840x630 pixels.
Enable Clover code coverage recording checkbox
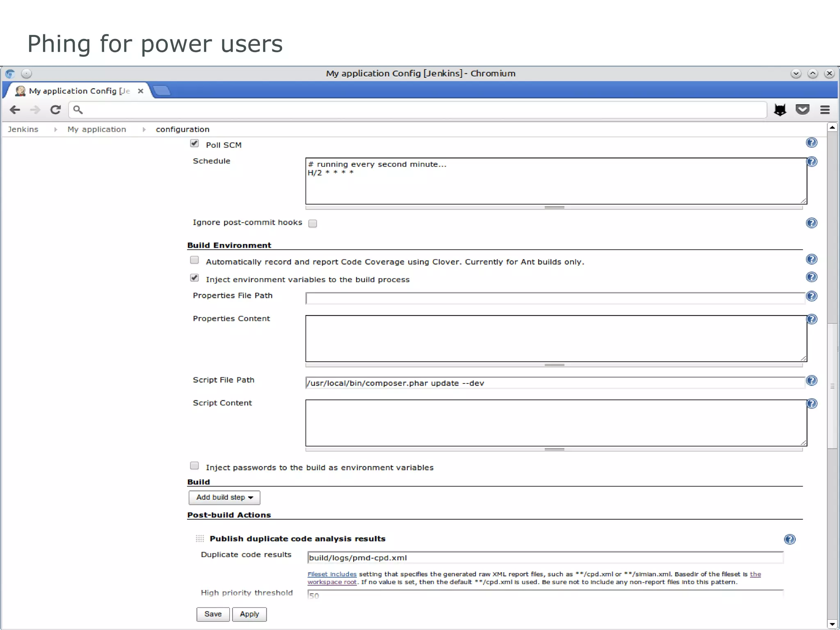[x=194, y=260]
